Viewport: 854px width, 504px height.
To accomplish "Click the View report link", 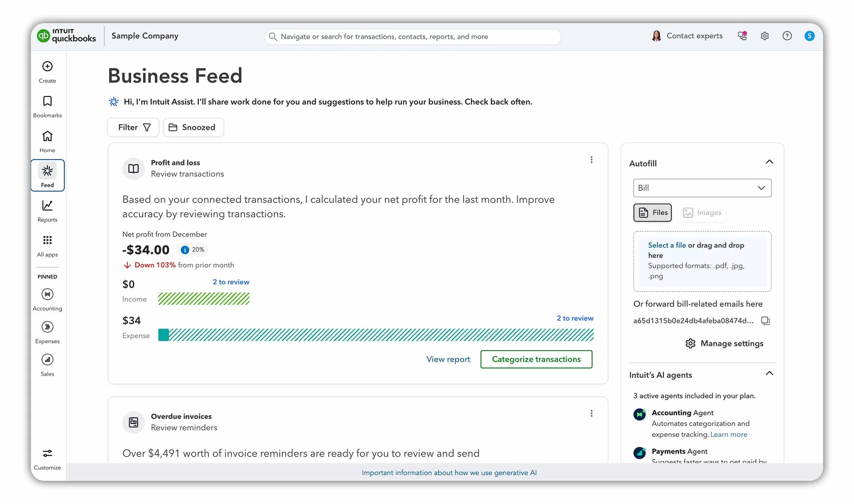I will coord(448,359).
